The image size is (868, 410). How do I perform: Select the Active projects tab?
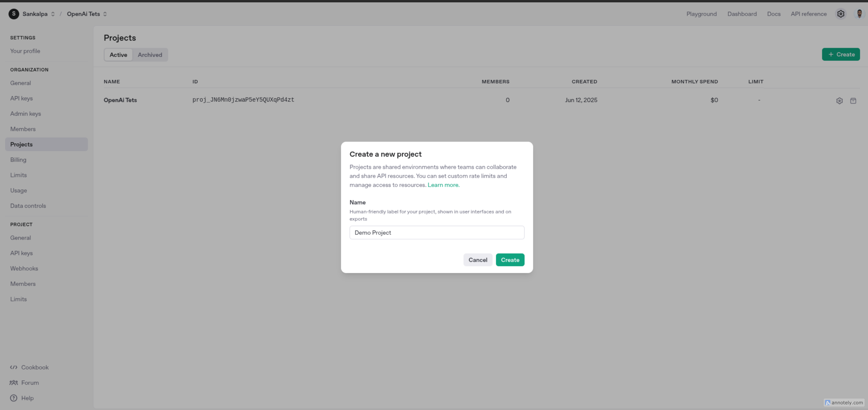[x=118, y=55]
